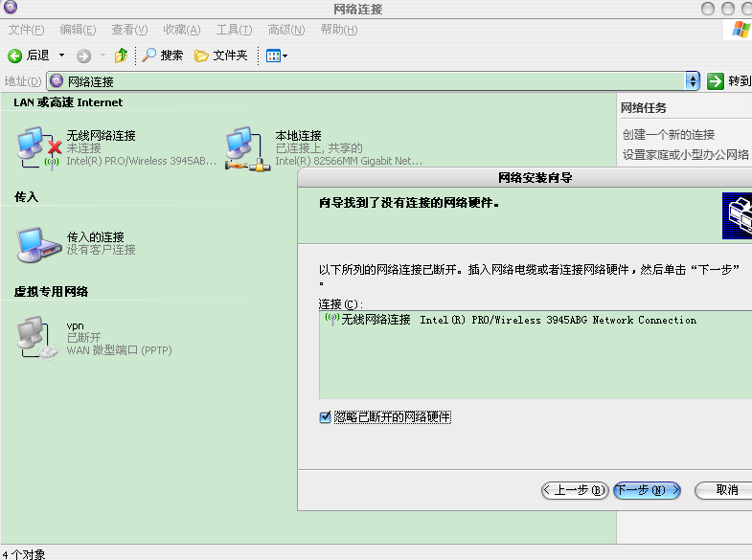This screenshot has height=560, width=752.
Task: Click the wizard network header icon
Action: 737,215
